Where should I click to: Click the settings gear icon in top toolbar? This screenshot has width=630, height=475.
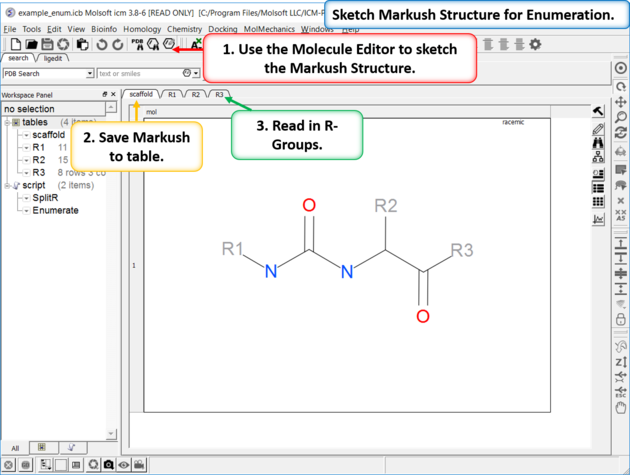pos(535,45)
